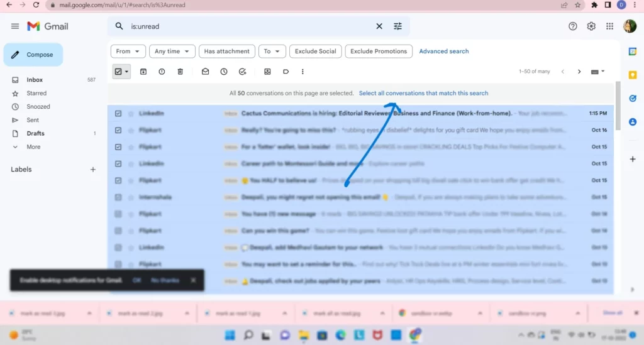Open the Google account avatar
The height and width of the screenshot is (345, 644).
pyautogui.click(x=630, y=26)
